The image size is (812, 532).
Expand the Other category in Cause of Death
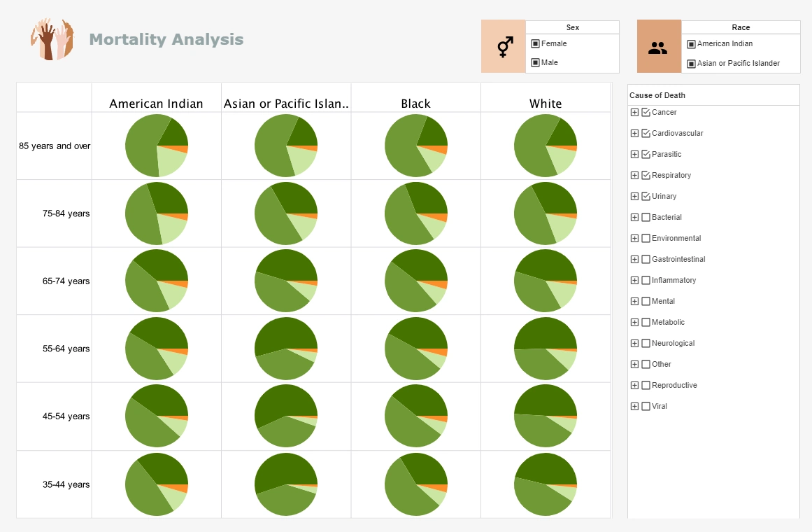634,364
